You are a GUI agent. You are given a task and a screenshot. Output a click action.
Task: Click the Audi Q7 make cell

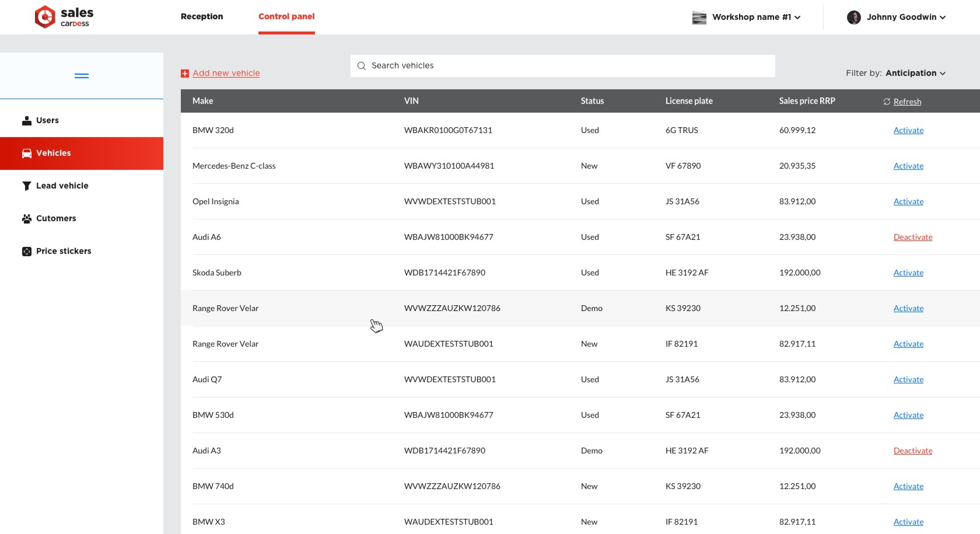point(207,379)
